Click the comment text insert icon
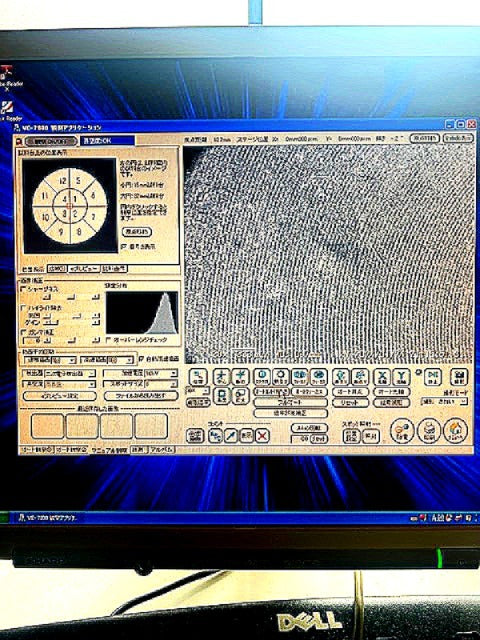 click(x=215, y=436)
